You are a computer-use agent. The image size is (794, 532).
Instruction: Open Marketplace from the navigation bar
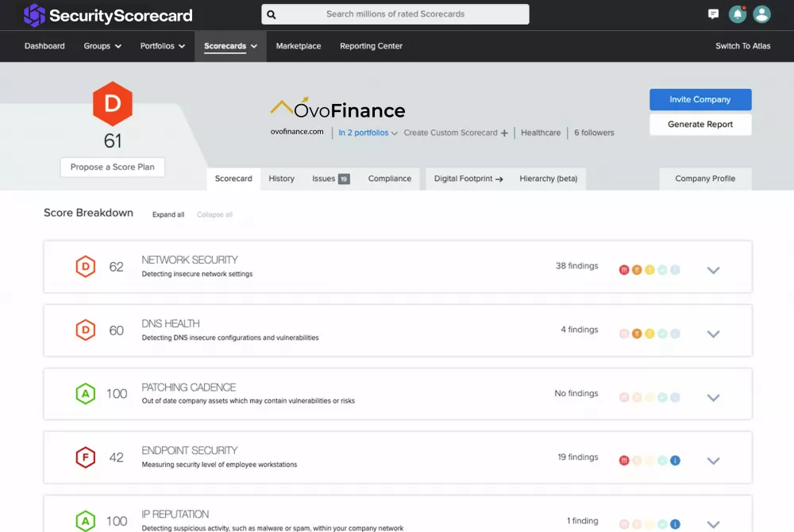[x=299, y=46]
